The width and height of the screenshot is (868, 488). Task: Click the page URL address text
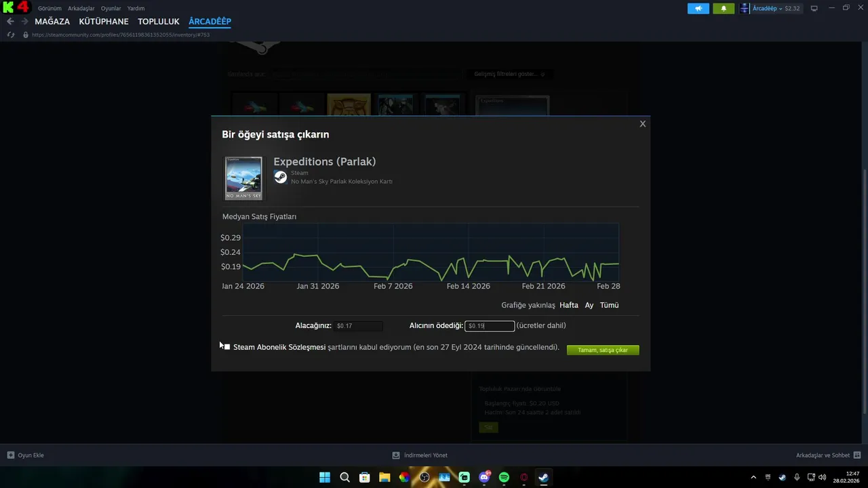121,35
